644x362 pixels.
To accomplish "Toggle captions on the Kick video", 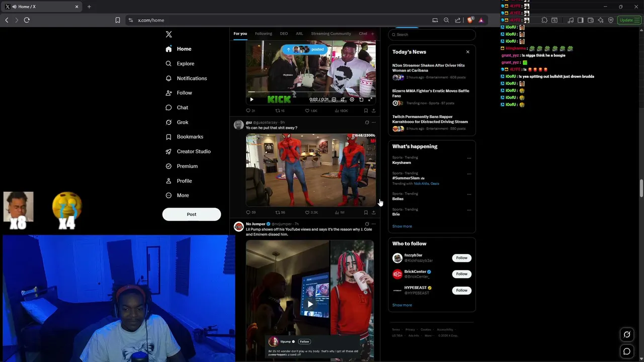I will pos(334,100).
